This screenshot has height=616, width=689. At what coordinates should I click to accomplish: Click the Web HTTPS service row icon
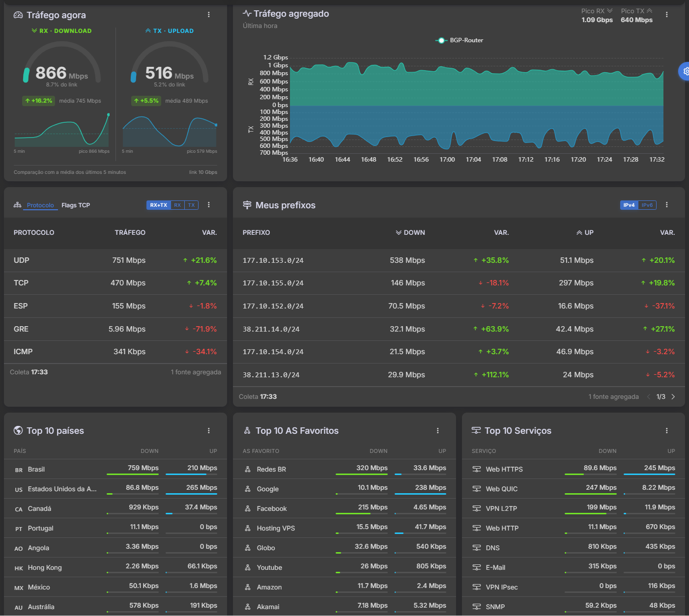[477, 469]
